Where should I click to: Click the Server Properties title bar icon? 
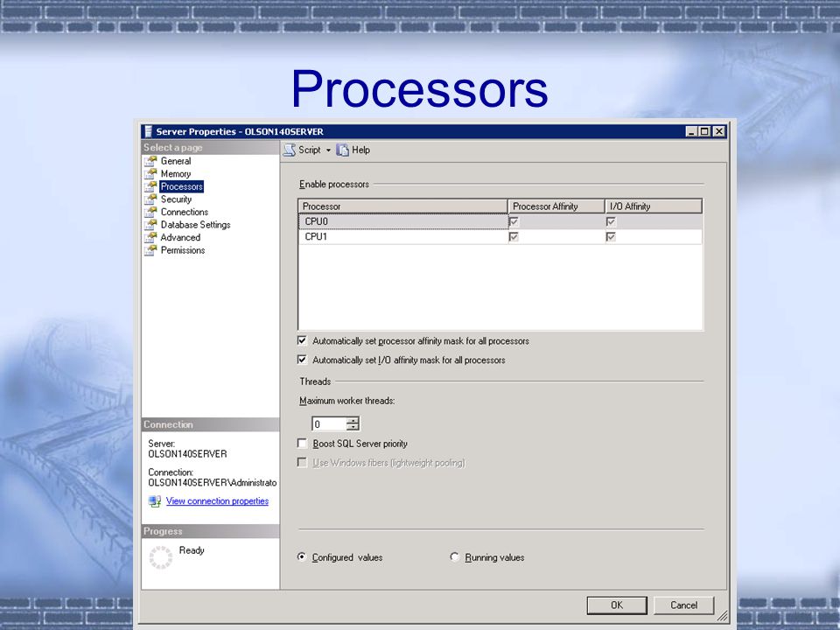149,131
